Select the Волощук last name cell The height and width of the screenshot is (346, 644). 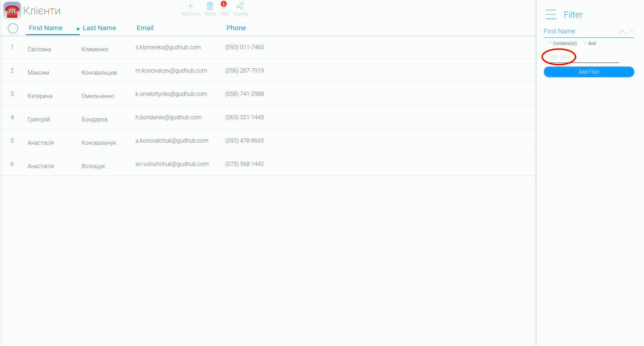(x=93, y=166)
